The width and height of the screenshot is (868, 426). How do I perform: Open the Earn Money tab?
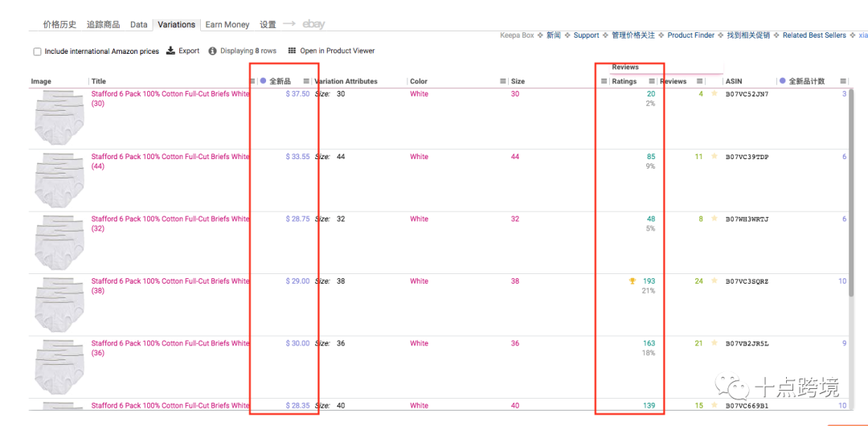[x=227, y=24]
